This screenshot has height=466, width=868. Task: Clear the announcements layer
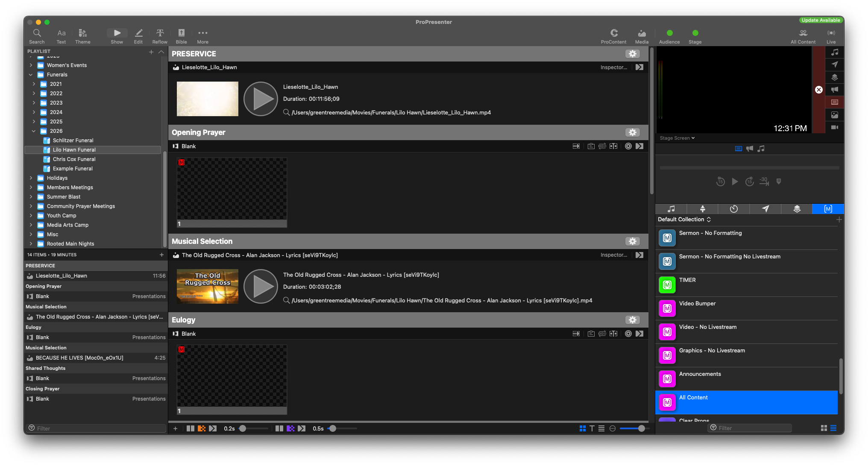(x=835, y=90)
